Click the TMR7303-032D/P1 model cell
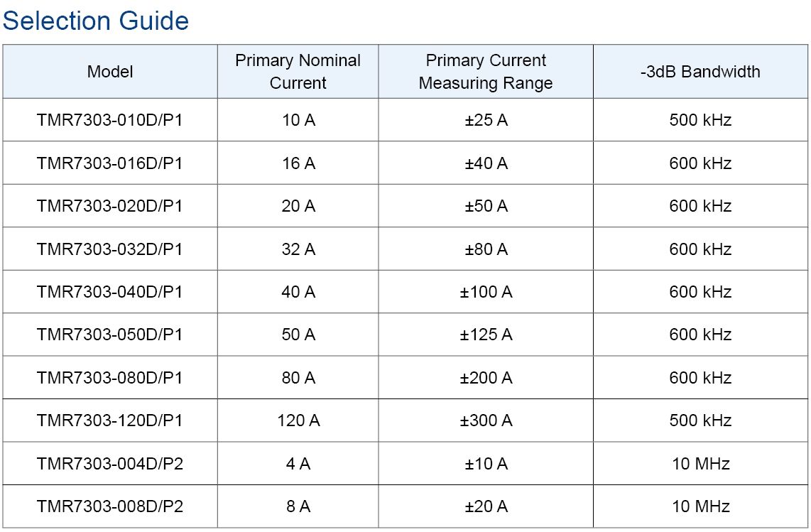This screenshot has height=532, width=811. (x=110, y=249)
